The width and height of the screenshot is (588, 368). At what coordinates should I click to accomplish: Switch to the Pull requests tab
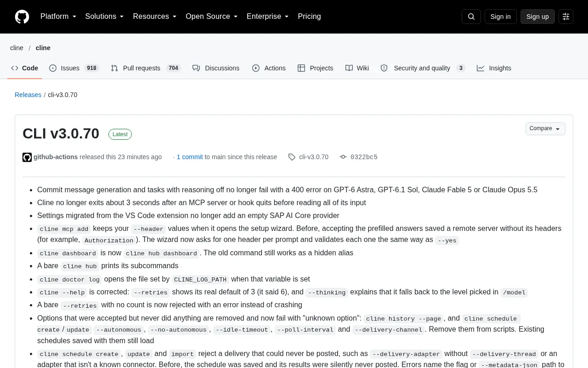click(x=146, y=68)
